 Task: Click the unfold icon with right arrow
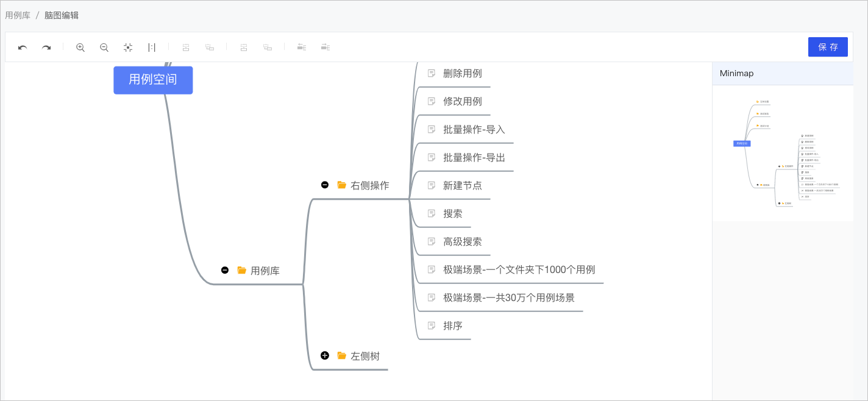(x=325, y=47)
